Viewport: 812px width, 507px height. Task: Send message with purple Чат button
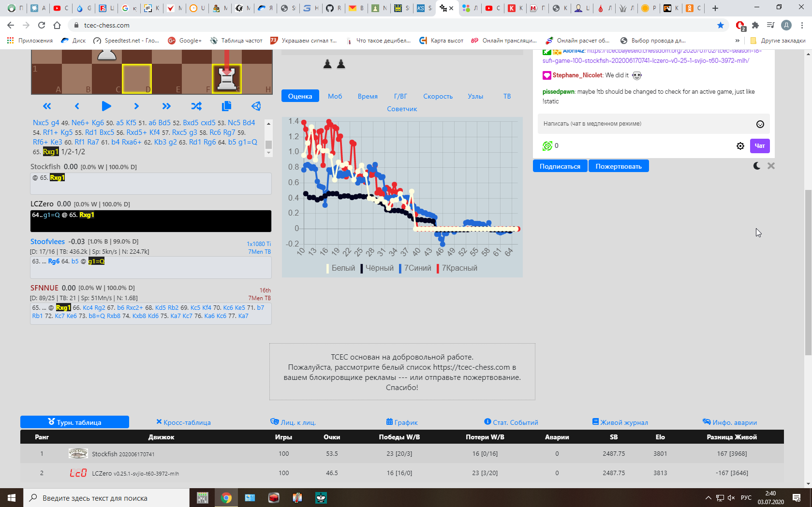click(760, 146)
